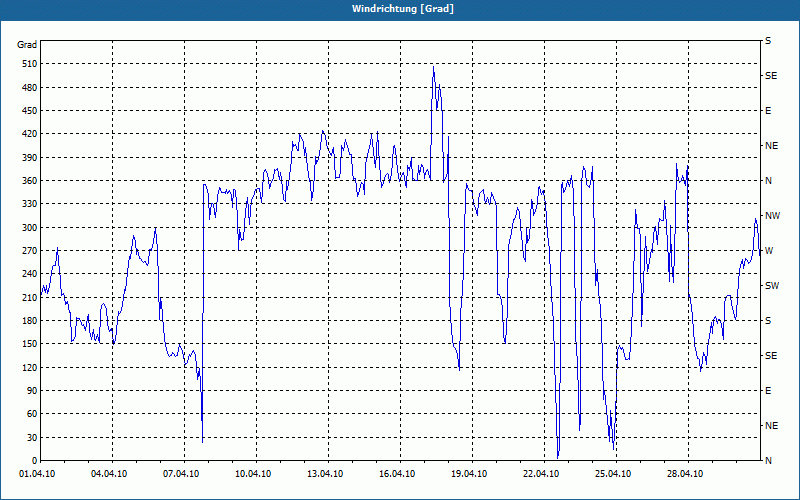Screen dimensions: 800x500
Task: Select the 240 value on the left axis
Action: coord(30,274)
